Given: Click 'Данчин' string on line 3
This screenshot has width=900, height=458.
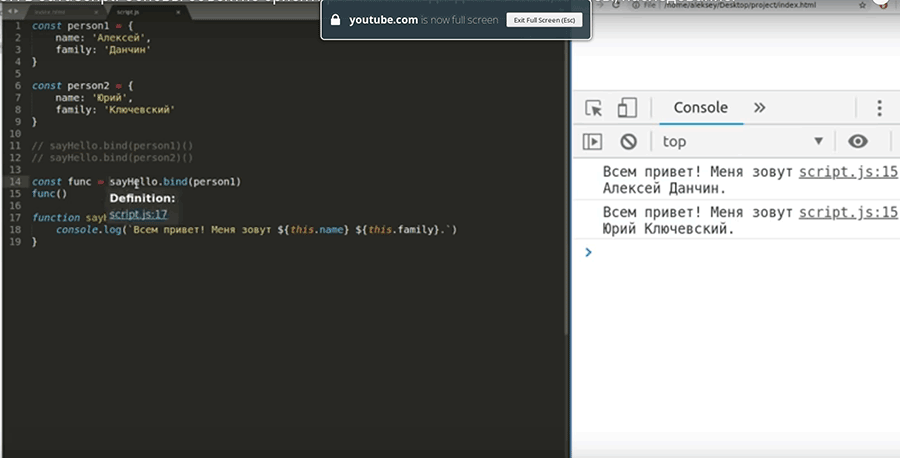Looking at the screenshot, I should 127,50.
